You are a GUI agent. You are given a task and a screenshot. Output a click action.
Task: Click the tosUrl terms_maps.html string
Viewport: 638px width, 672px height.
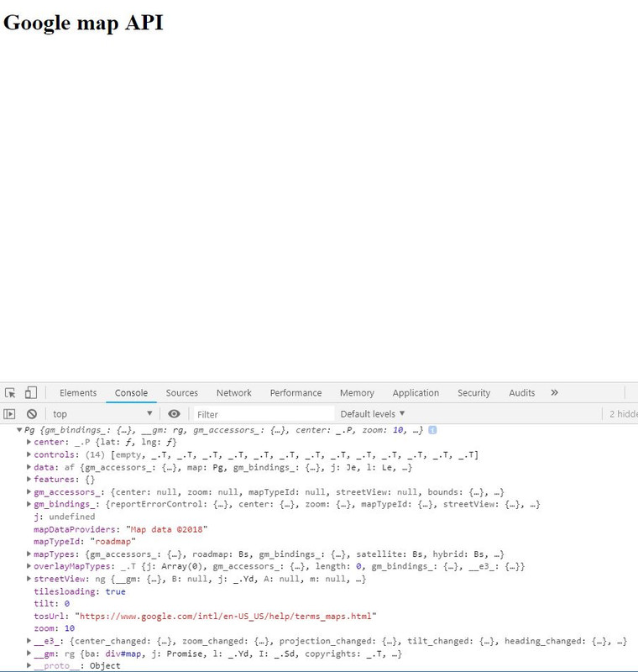click(x=226, y=617)
